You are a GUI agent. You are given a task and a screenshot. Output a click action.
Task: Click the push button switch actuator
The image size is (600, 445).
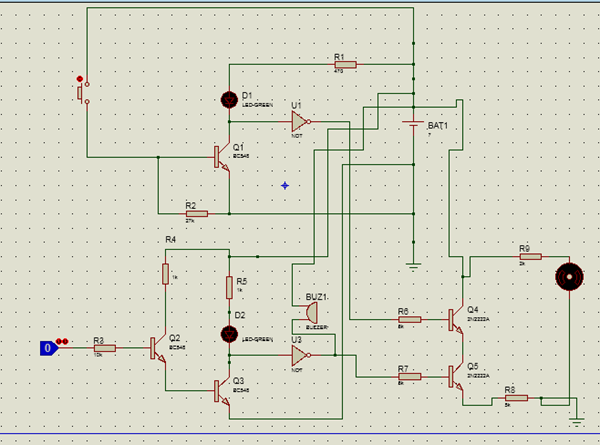point(80,93)
